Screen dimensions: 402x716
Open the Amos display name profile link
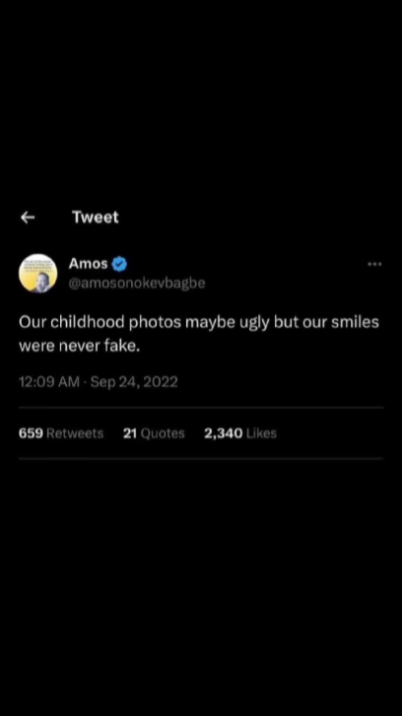pos(88,263)
